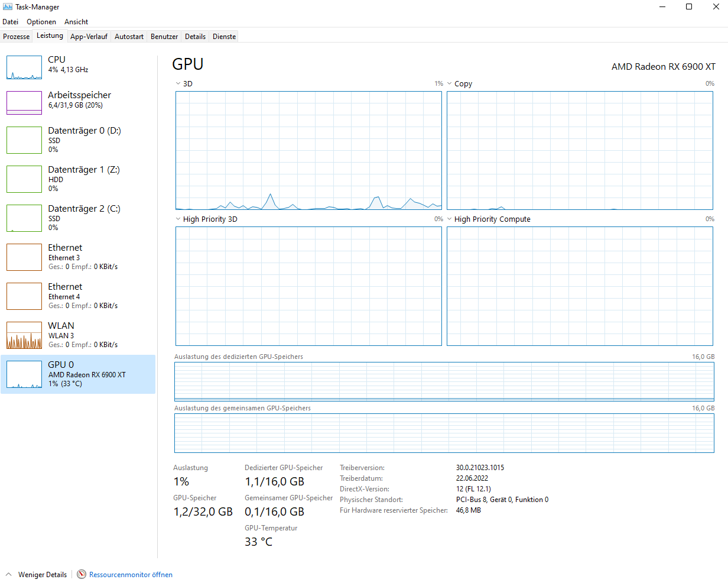Image resolution: width=728 pixels, height=586 pixels.
Task: Open the Ansicht menu
Action: click(x=76, y=21)
